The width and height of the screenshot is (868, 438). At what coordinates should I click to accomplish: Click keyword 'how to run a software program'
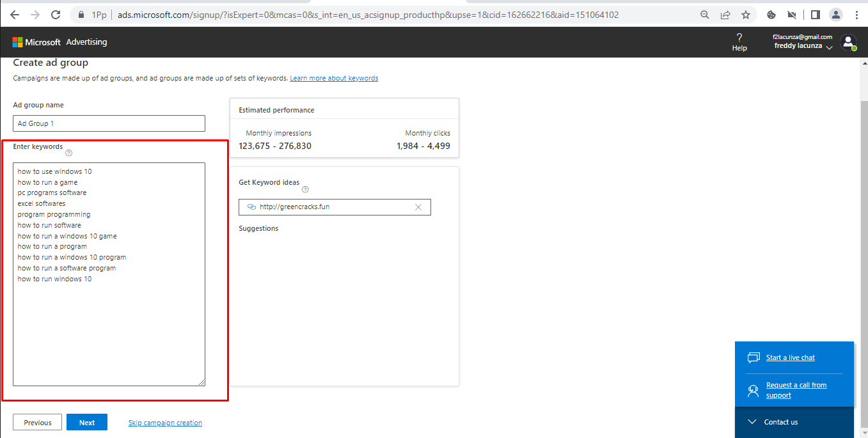[67, 268]
